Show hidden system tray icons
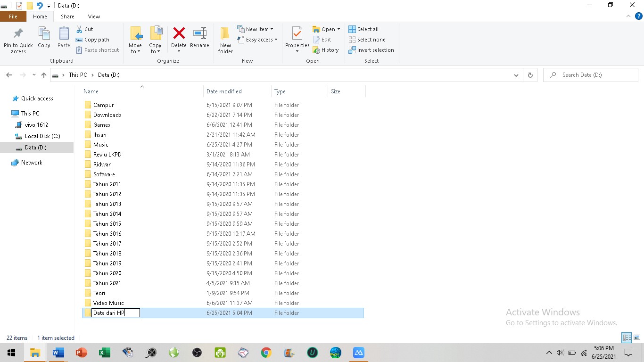This screenshot has width=644, height=362. [x=549, y=353]
